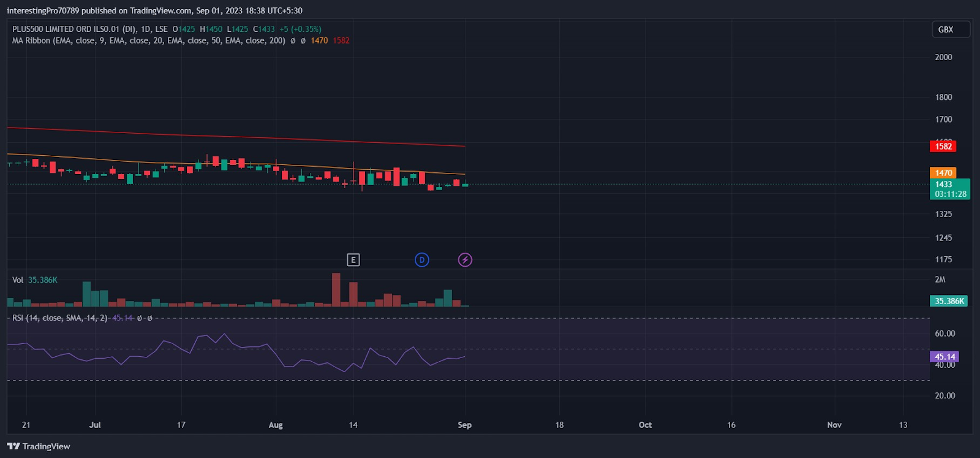
Task: Click the 20.00 RSI scale label
Action: click(x=944, y=395)
